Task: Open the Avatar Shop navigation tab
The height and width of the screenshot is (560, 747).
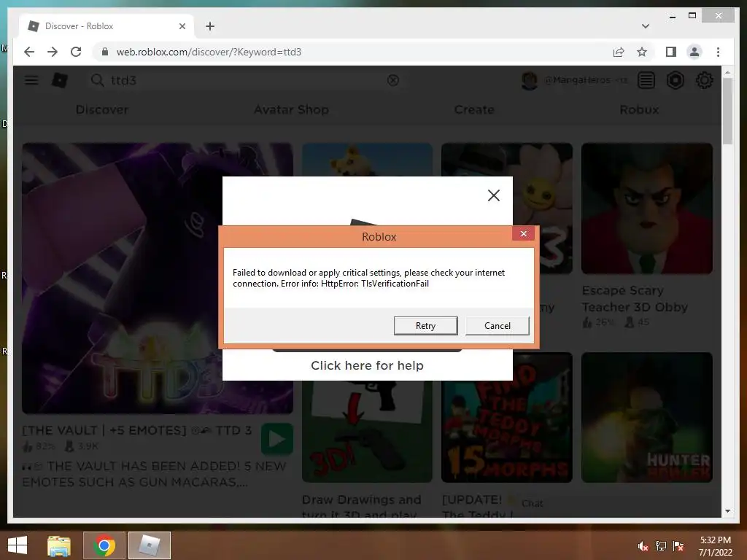Action: click(x=291, y=109)
